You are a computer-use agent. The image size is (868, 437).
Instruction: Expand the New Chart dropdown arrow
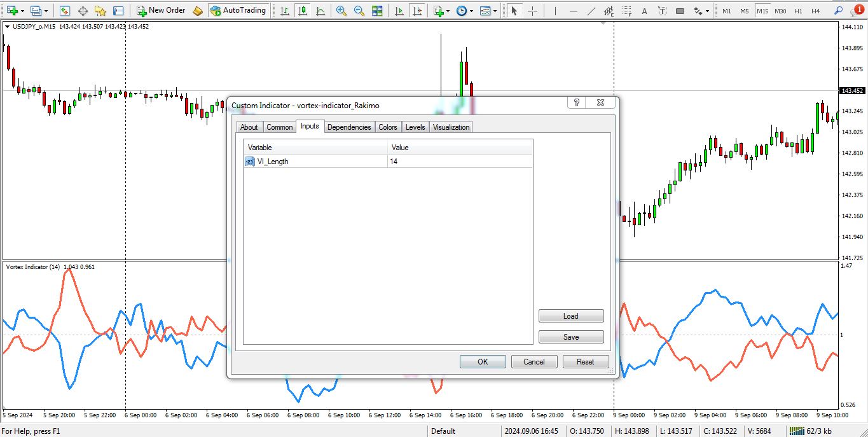click(23, 11)
